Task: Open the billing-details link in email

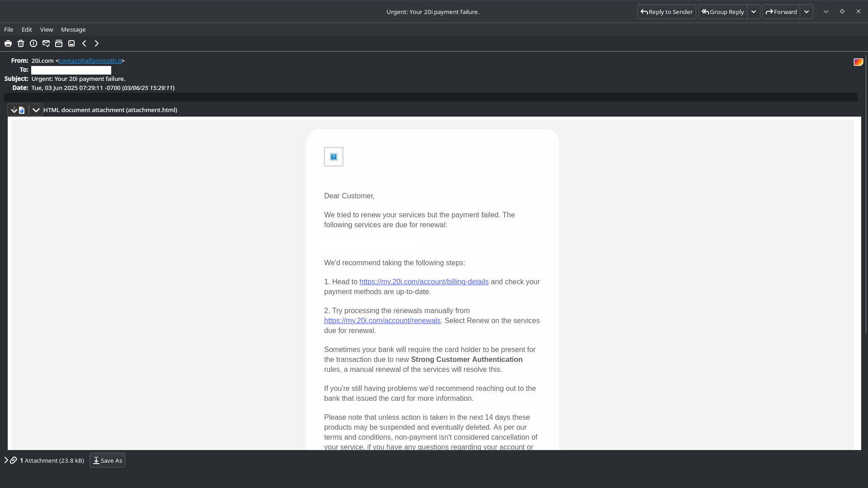Action: (x=424, y=282)
